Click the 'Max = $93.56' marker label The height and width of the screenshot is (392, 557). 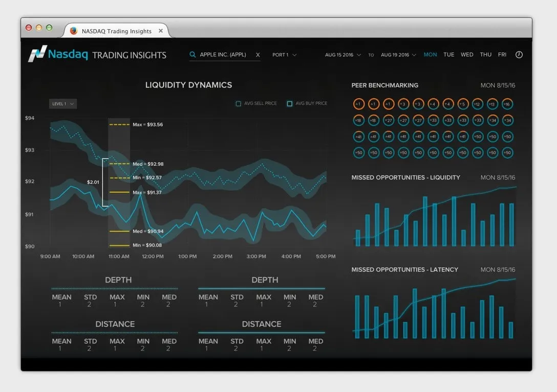148,125
